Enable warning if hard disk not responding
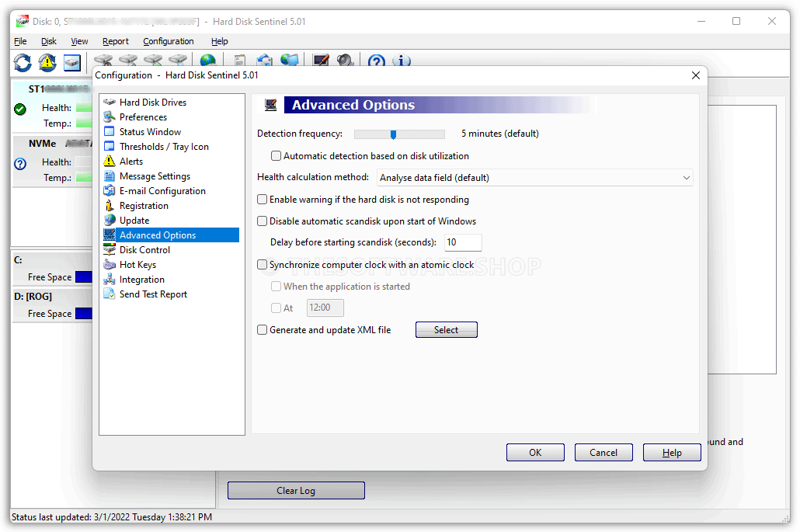This screenshot has width=800, height=532. (263, 200)
